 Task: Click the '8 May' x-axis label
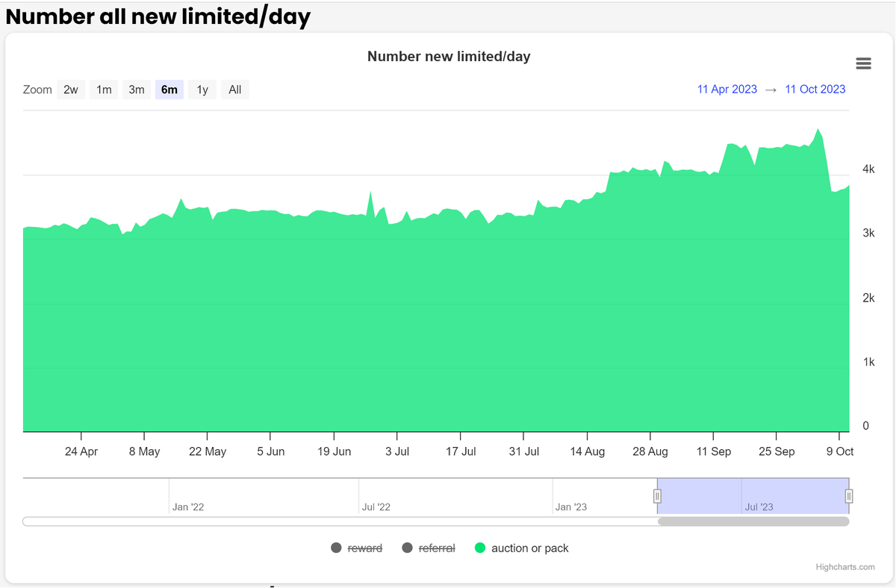coord(144,451)
